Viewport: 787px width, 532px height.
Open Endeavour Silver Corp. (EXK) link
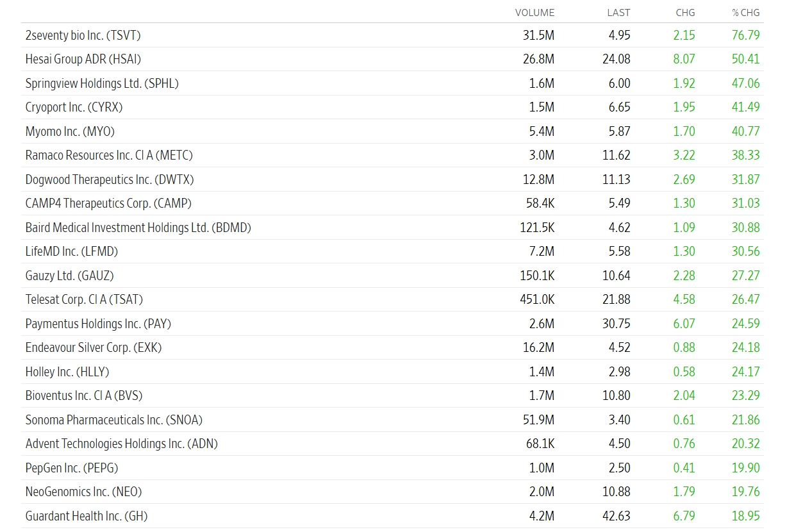coord(94,347)
